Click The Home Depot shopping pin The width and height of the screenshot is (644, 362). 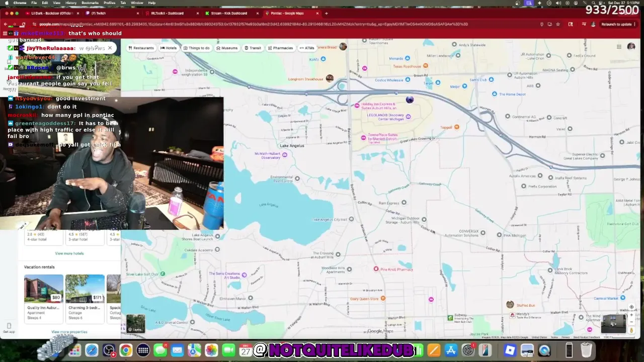coord(495,94)
